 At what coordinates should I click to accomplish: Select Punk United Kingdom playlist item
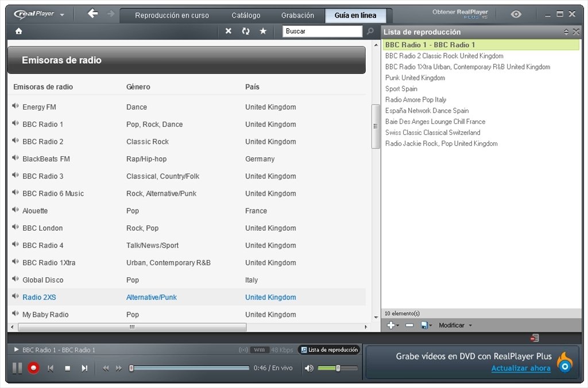(415, 77)
